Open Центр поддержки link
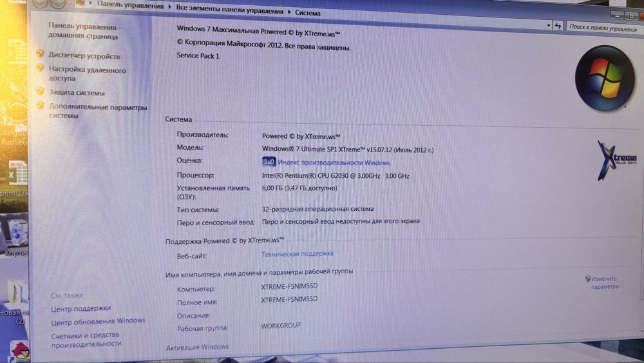Viewport: 644px width, 363px height. click(81, 308)
